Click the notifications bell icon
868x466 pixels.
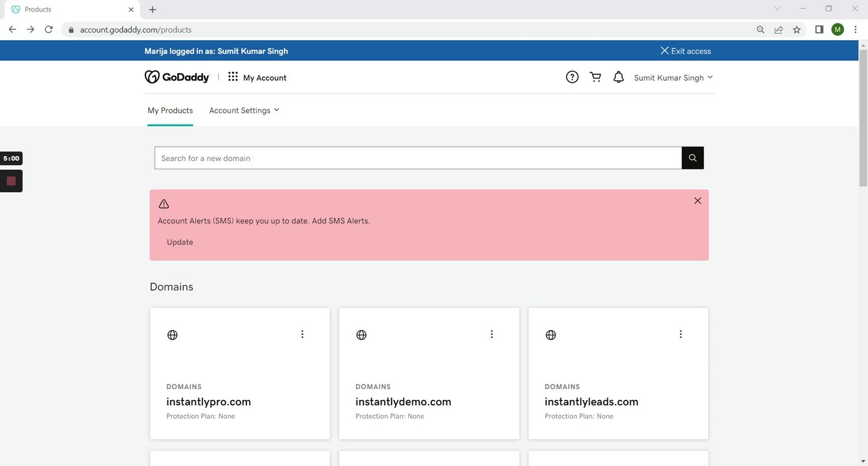click(x=618, y=78)
